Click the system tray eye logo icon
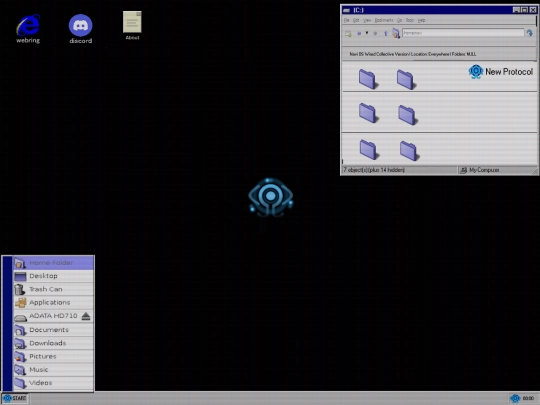540x405 pixels. pos(515,398)
